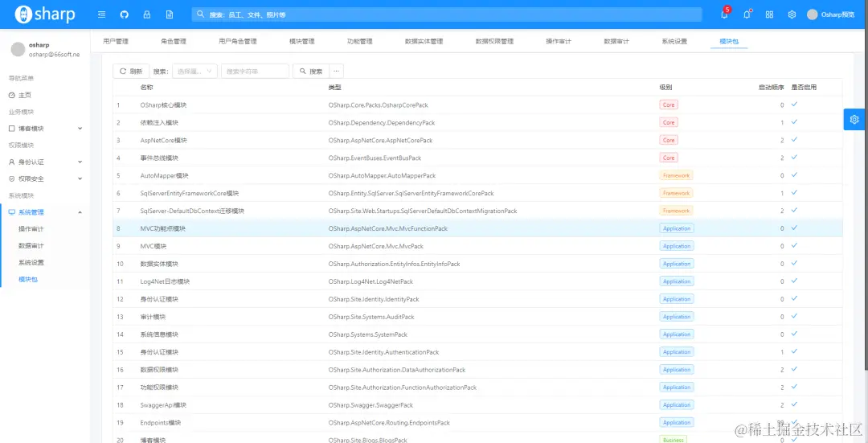The height and width of the screenshot is (443, 868).
Task: Switch to the 系统设置 tab
Action: point(674,42)
